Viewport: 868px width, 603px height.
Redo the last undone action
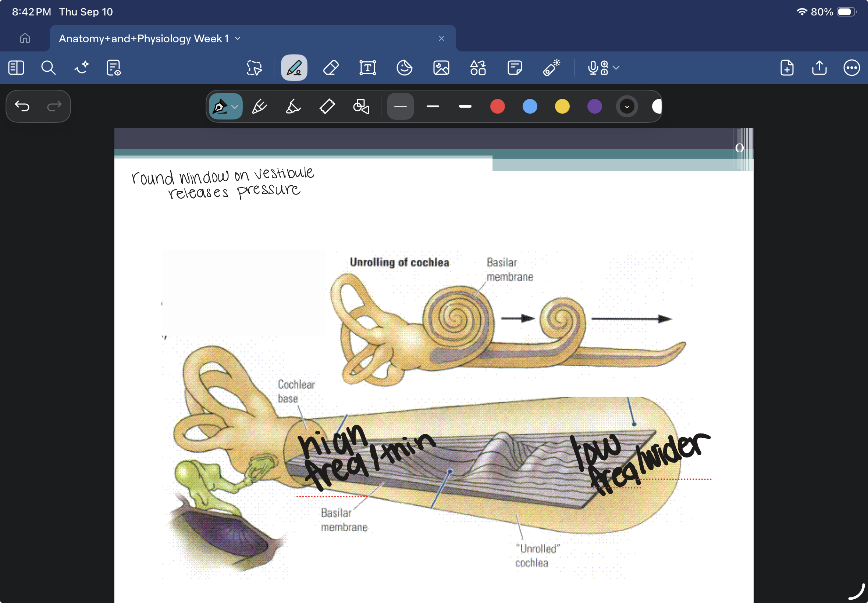click(x=54, y=106)
